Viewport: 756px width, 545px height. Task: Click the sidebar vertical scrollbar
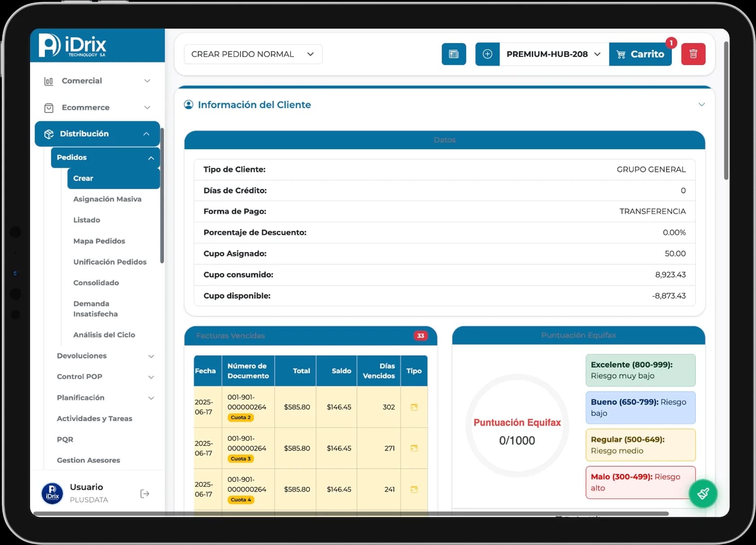click(x=162, y=196)
